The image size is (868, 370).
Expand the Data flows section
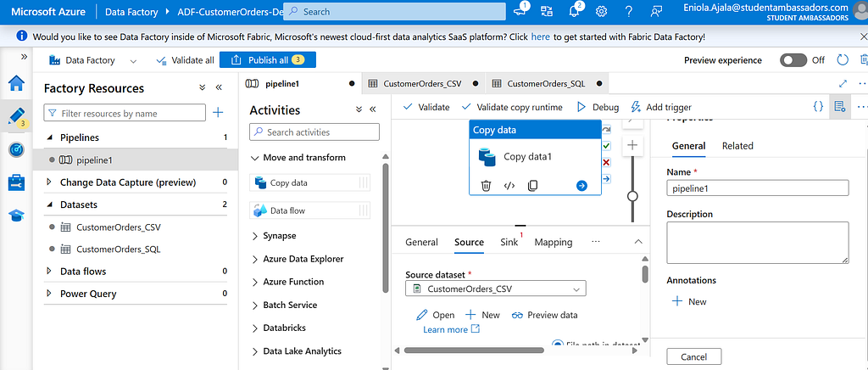(49, 271)
